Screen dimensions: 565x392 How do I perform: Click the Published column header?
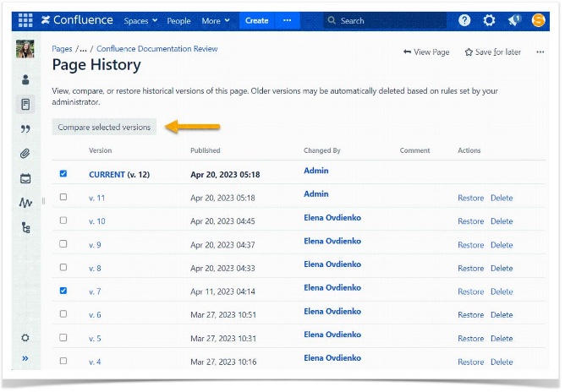205,150
